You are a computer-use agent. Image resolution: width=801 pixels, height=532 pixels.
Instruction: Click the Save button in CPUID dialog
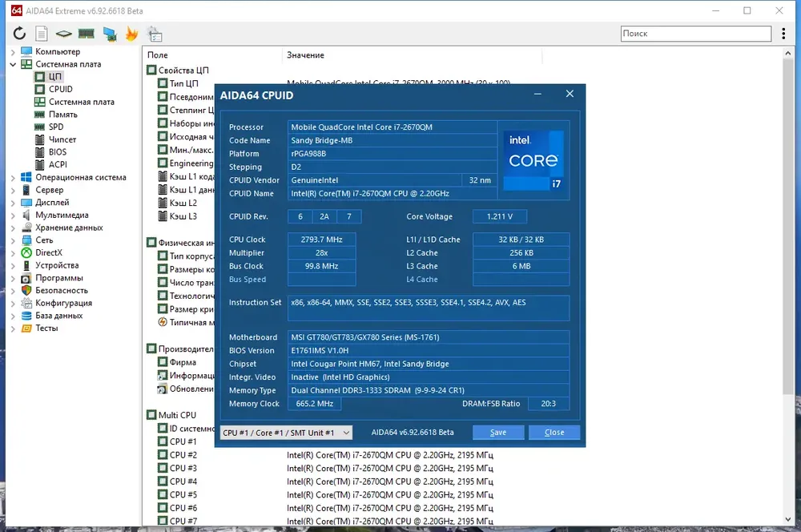[498, 433]
